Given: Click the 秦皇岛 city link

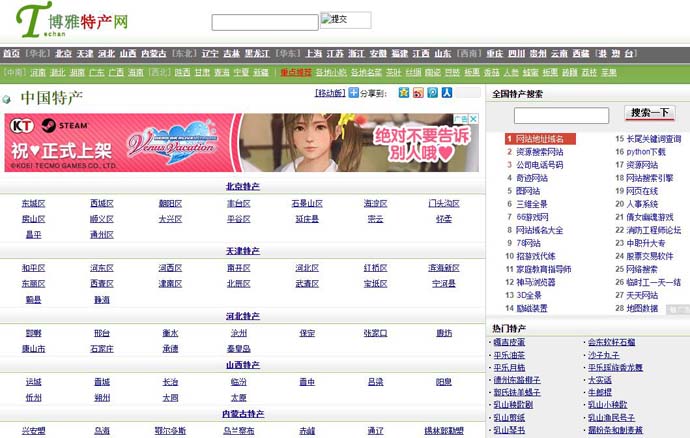Looking at the screenshot, I should pyautogui.click(x=239, y=349).
